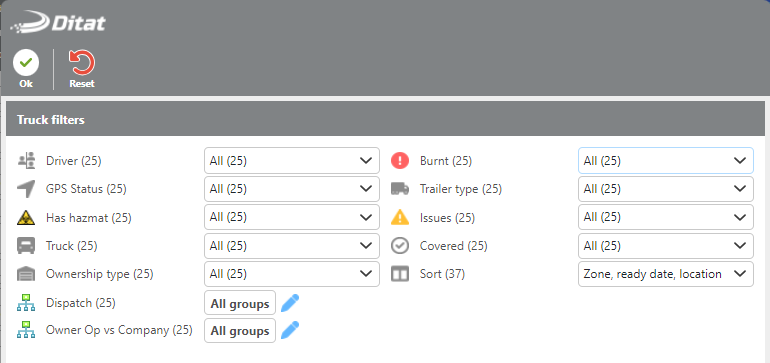Click the red Reset arrow icon
770x363 pixels.
pos(82,63)
